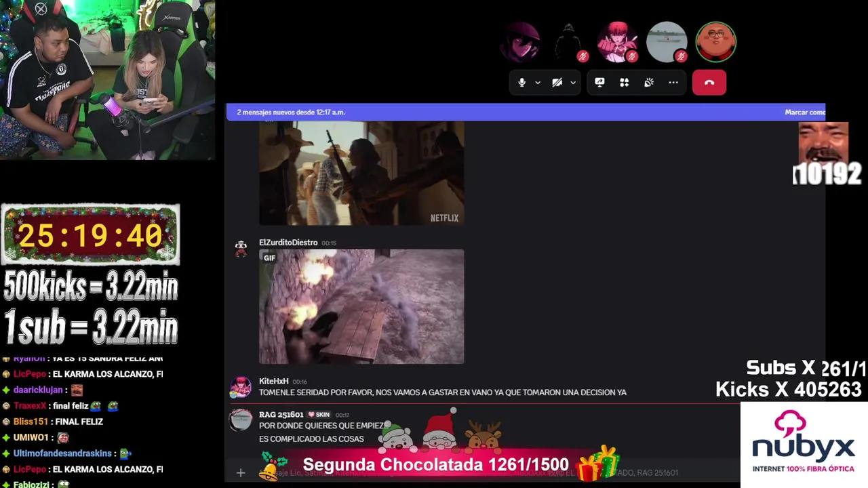
Task: Click message ES COMPLICADO LAS COSAS
Action: click(311, 439)
